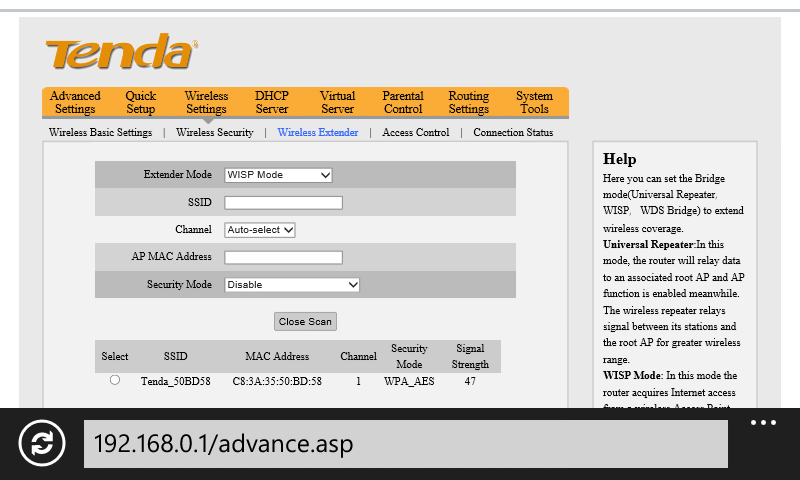Select the Tenda_50BD58 network radio button
The height and width of the screenshot is (480, 800).
(x=115, y=380)
